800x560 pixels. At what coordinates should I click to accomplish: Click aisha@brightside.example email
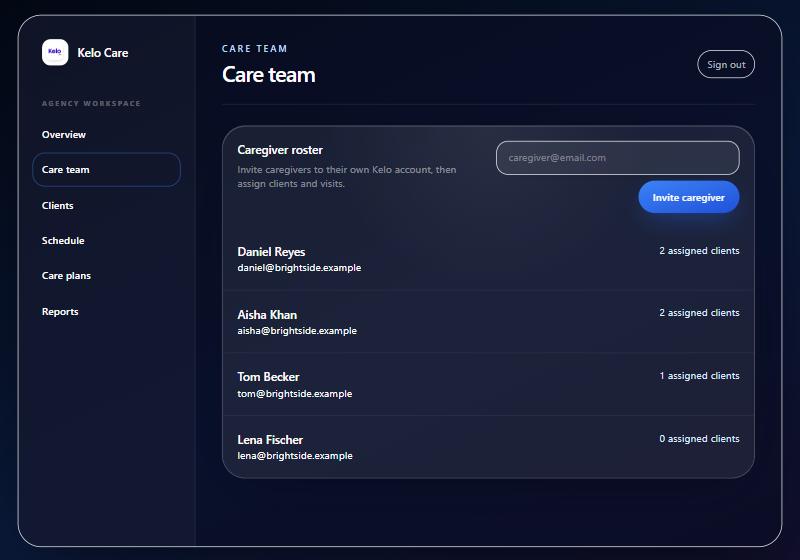(297, 330)
